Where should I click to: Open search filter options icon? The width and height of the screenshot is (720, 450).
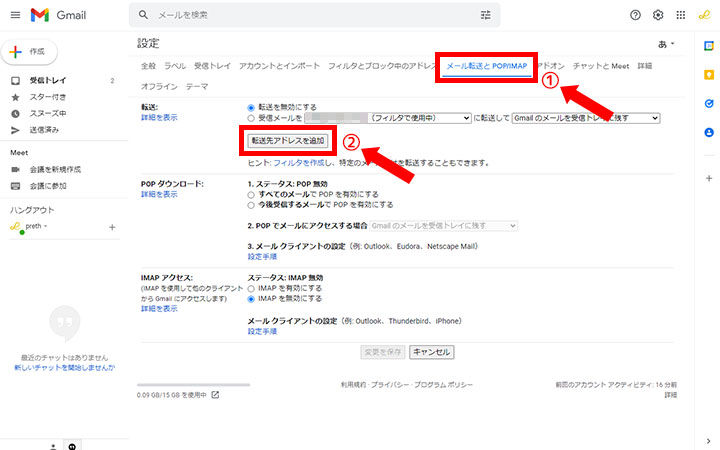coord(485,15)
